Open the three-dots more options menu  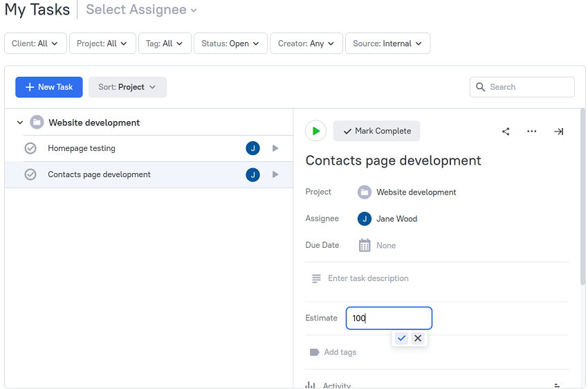531,132
